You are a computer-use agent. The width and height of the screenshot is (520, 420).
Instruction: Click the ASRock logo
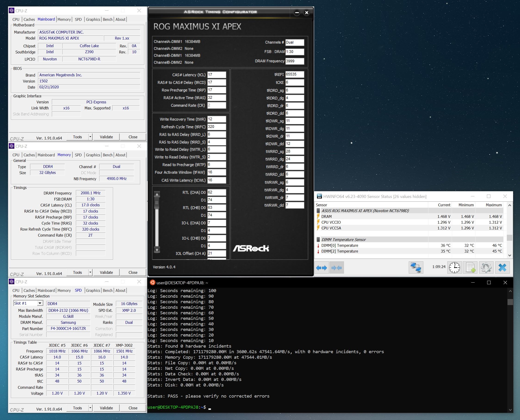(251, 248)
